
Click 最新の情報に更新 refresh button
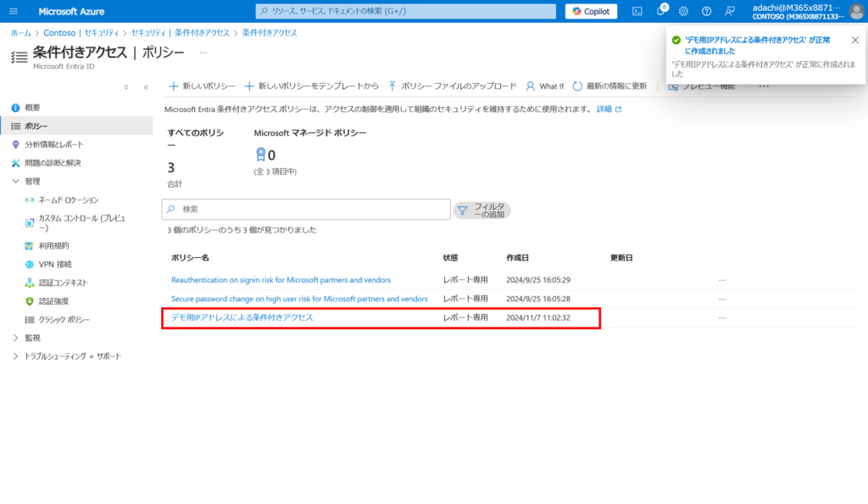[x=609, y=86]
